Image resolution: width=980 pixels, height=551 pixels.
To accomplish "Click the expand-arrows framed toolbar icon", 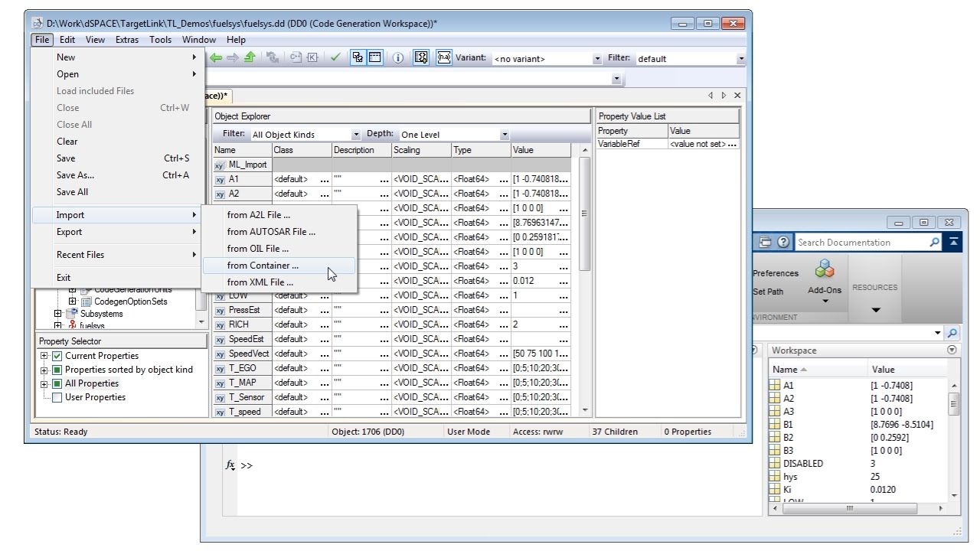I will pyautogui.click(x=420, y=57).
